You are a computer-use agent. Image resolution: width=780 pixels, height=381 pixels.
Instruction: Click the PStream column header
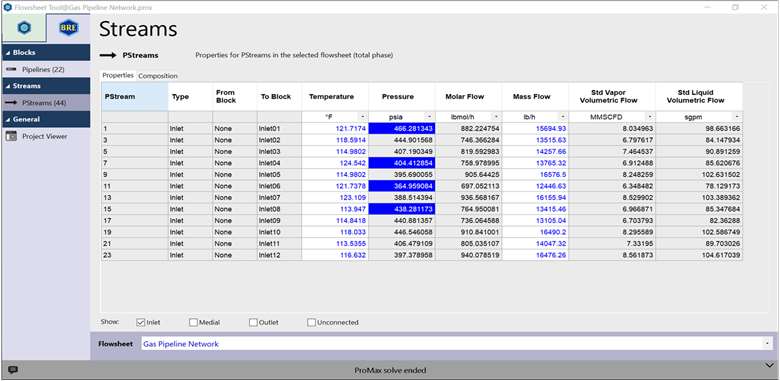point(135,96)
